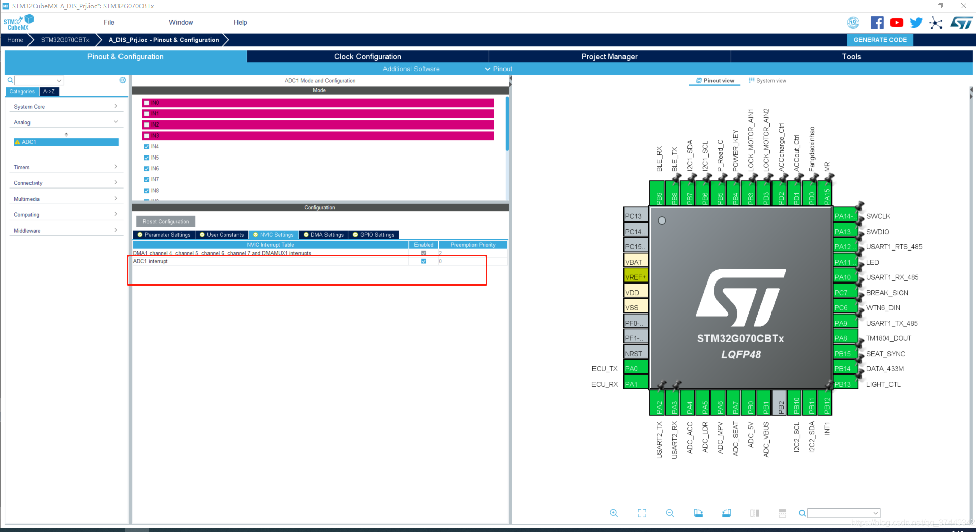Switch to the Tools tab

851,57
